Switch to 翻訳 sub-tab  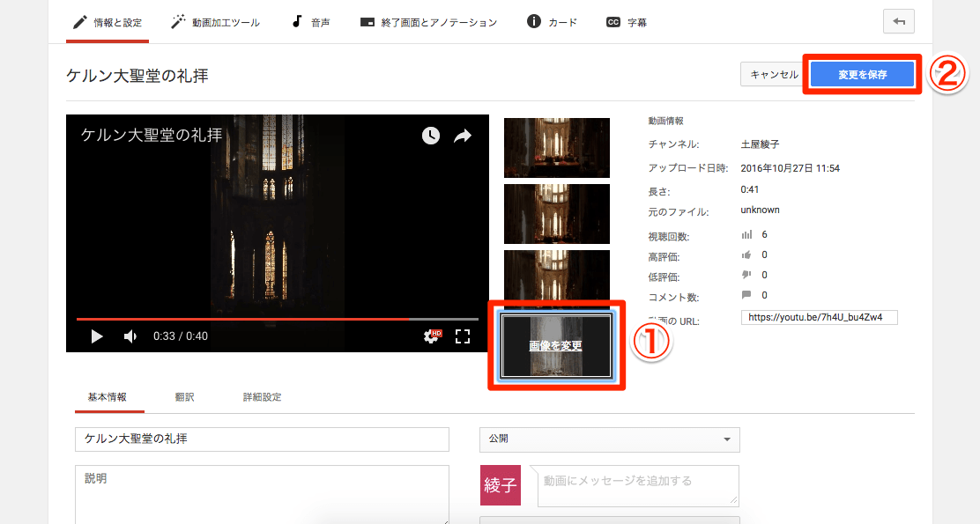coord(184,397)
